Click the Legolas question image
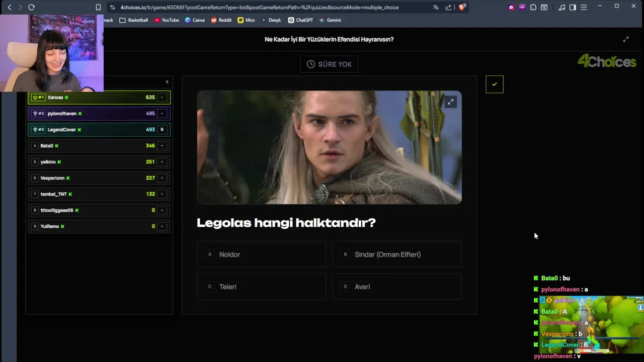644x362 pixels. pos(329,147)
